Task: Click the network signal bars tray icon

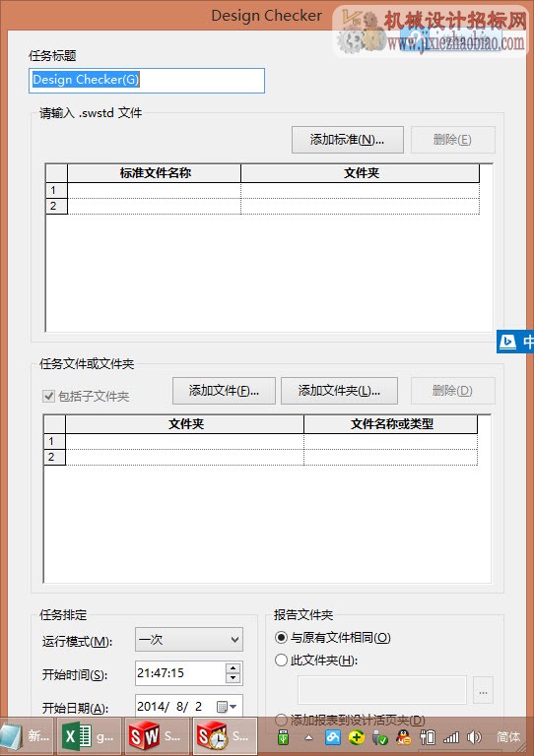Action: (x=451, y=737)
